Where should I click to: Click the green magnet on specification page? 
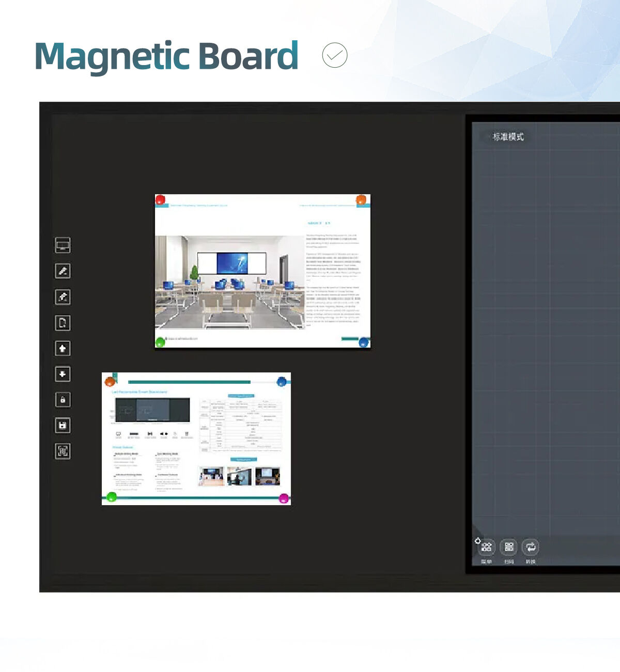pos(111,497)
